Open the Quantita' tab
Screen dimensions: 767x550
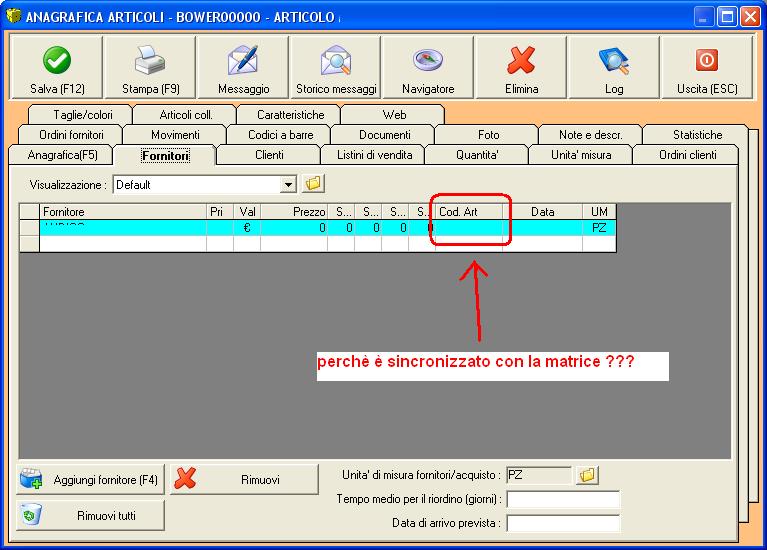(477, 155)
